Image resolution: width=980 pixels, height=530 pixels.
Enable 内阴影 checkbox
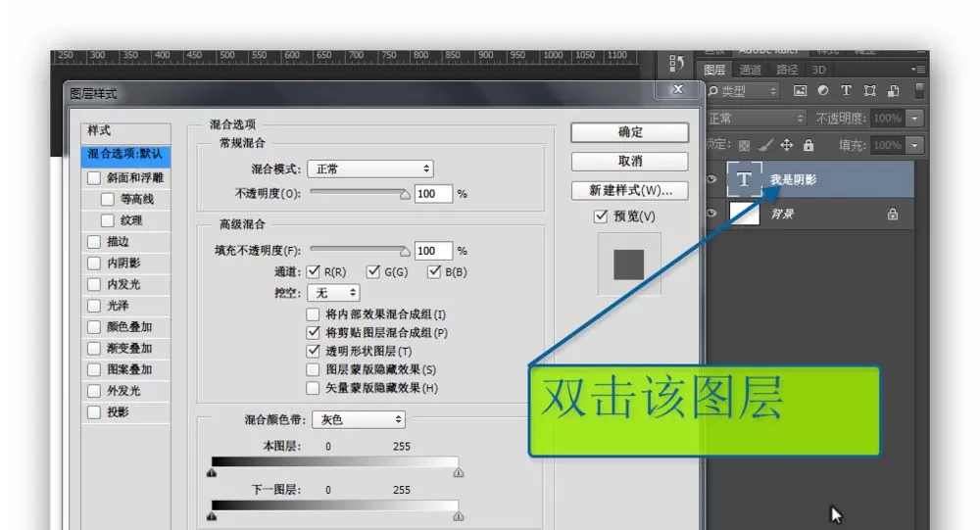click(94, 264)
